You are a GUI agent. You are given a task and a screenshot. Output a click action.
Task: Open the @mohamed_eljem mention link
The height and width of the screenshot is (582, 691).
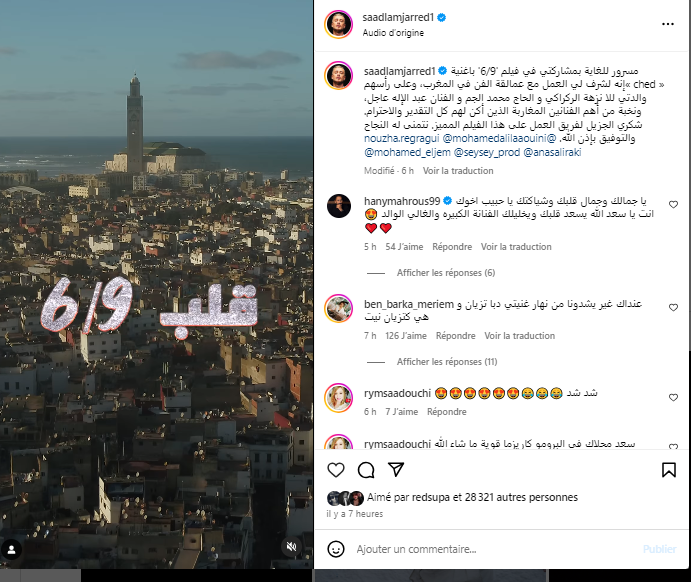click(x=407, y=152)
